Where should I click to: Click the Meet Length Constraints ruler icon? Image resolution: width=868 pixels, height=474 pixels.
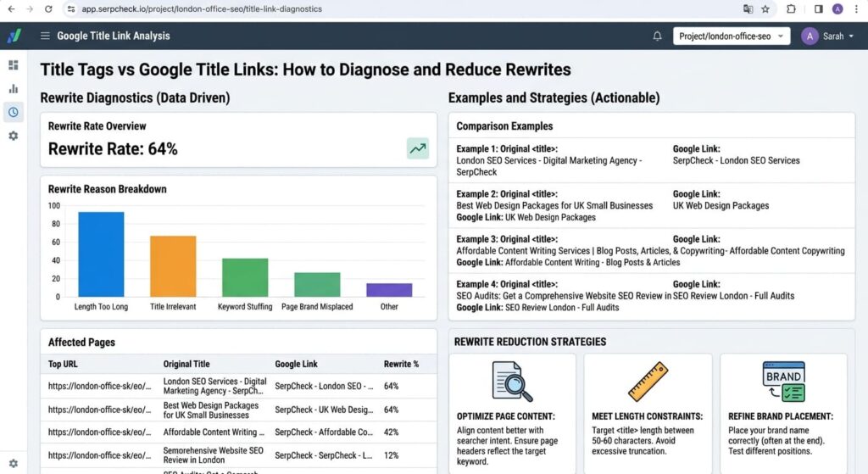648,382
